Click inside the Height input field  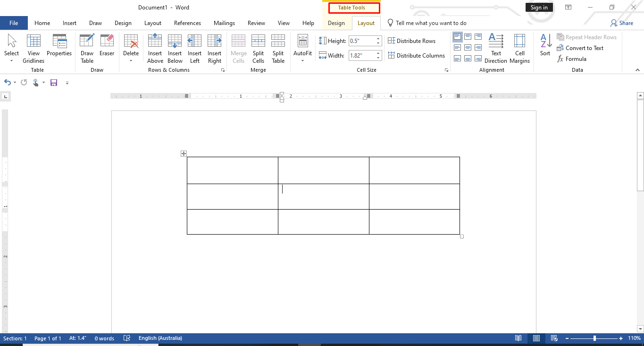362,41
